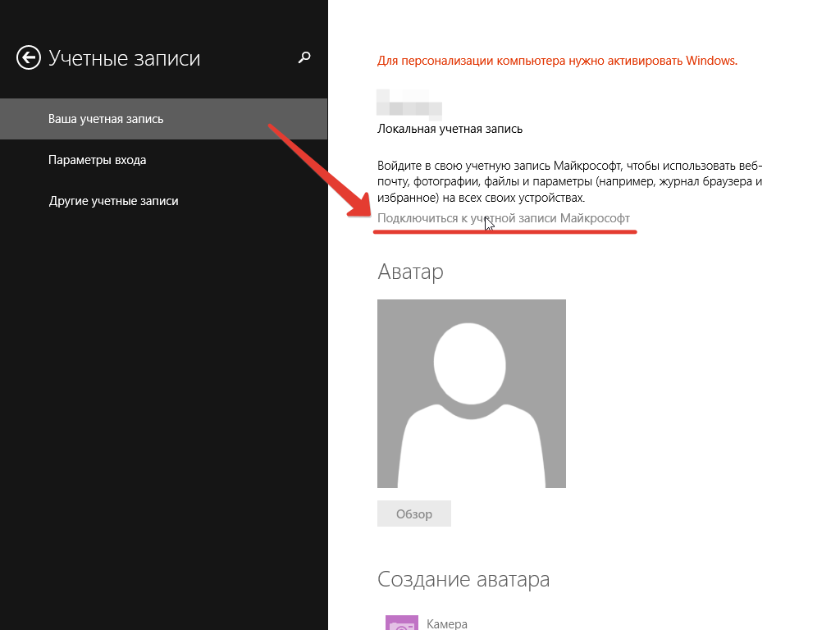The height and width of the screenshot is (630, 840).
Task: Launch the purple Camera app icon
Action: pos(402,623)
